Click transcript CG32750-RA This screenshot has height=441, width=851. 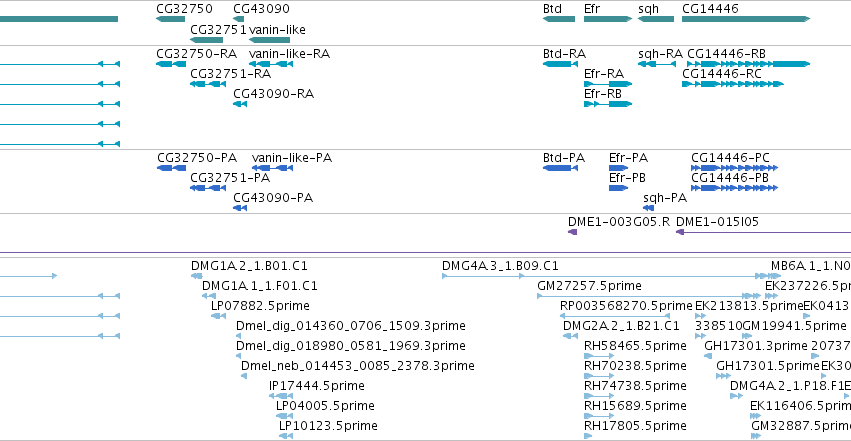click(x=170, y=64)
